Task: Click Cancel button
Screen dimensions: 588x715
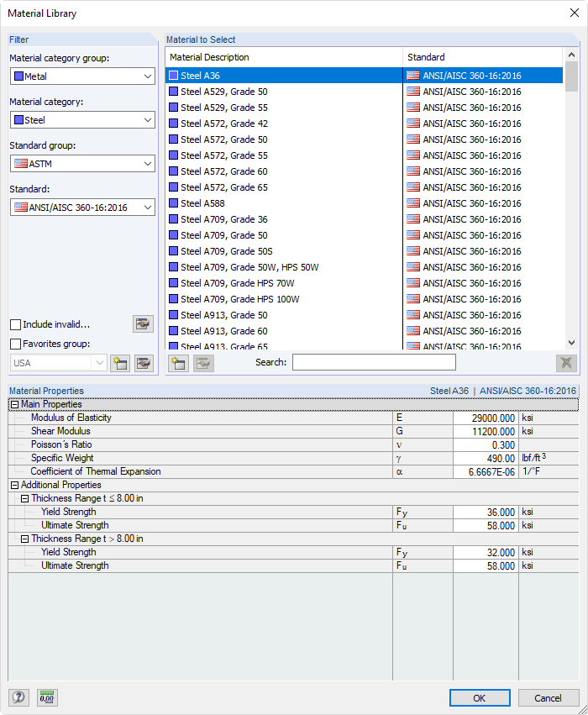Action: click(549, 697)
